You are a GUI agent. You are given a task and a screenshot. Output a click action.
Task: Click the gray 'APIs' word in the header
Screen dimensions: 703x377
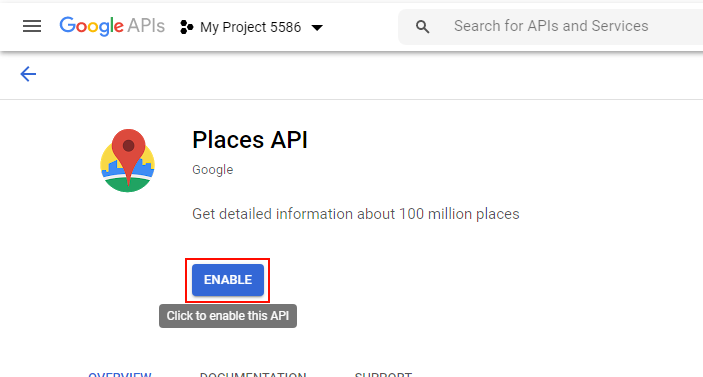tap(146, 26)
